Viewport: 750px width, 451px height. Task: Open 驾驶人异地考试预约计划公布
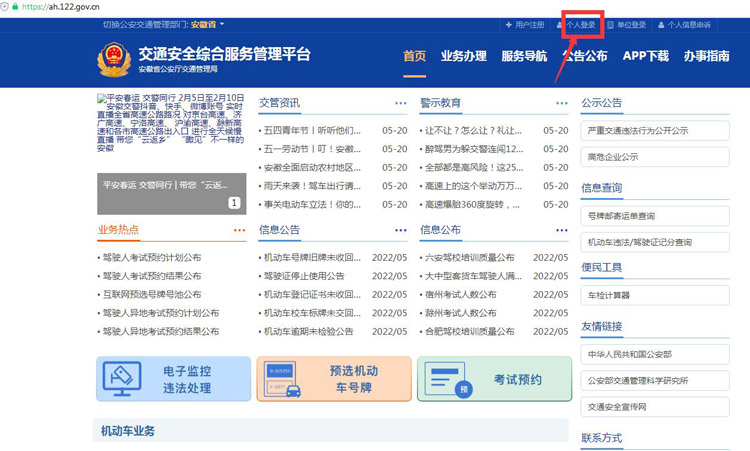point(161,313)
